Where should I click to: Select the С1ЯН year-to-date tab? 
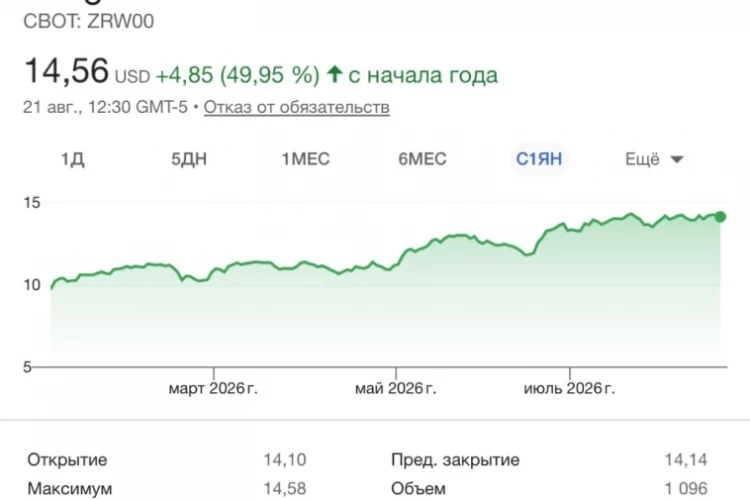[539, 159]
